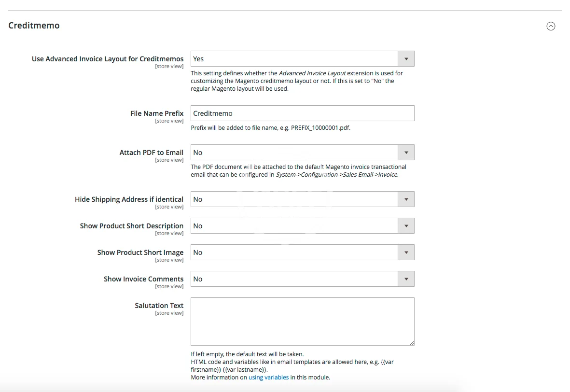The height and width of the screenshot is (392, 570).
Task: Click the Hide Shipping Address if identical label
Action: coord(129,199)
